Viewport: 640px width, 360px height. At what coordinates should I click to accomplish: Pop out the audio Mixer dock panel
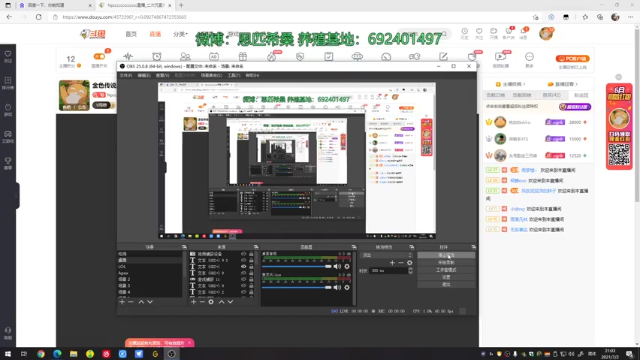[354, 247]
